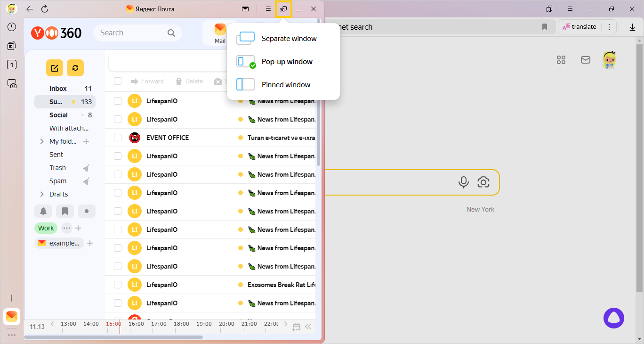Toggle the select-all checkbox above the mail list
This screenshot has width=644, height=344.
click(x=118, y=81)
